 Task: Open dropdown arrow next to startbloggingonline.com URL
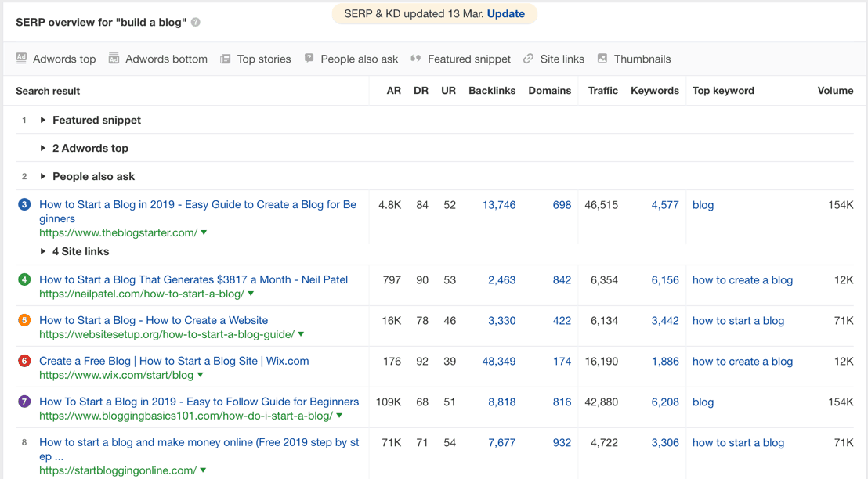click(203, 470)
